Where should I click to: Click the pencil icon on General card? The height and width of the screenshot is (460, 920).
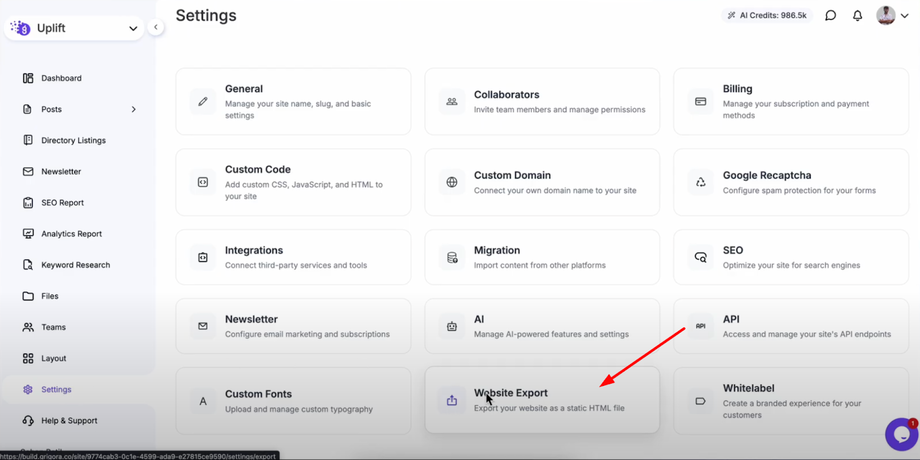pos(203,101)
